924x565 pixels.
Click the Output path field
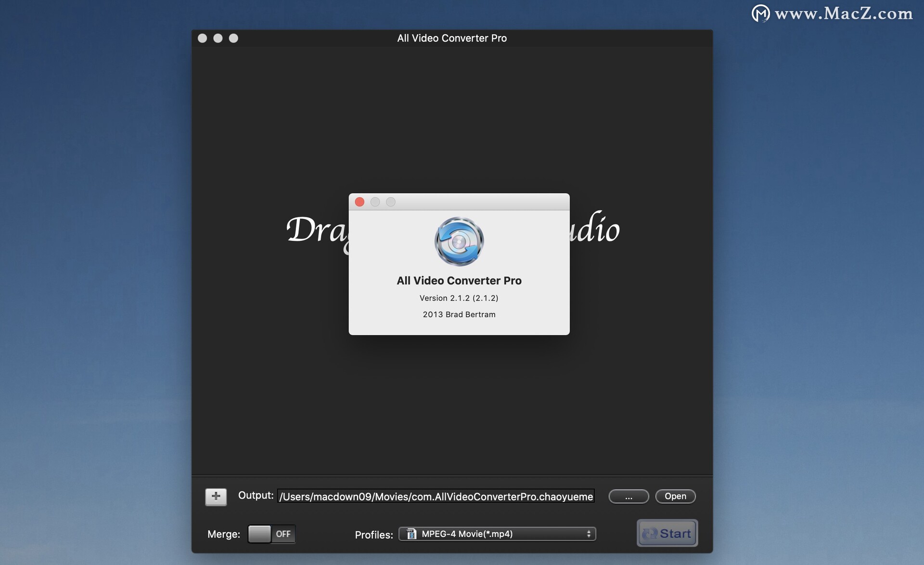pyautogui.click(x=436, y=496)
